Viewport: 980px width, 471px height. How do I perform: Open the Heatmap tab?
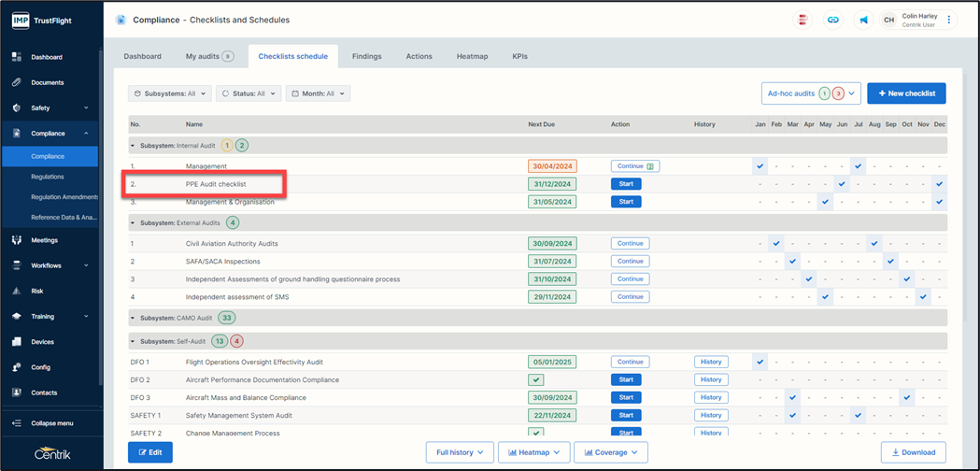(x=472, y=57)
